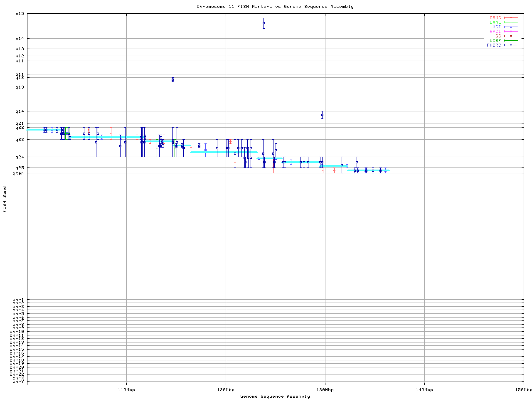Screen dimensions: 532x399
Task: Click the RPCI magenta legend marker
Action: [x=511, y=32]
